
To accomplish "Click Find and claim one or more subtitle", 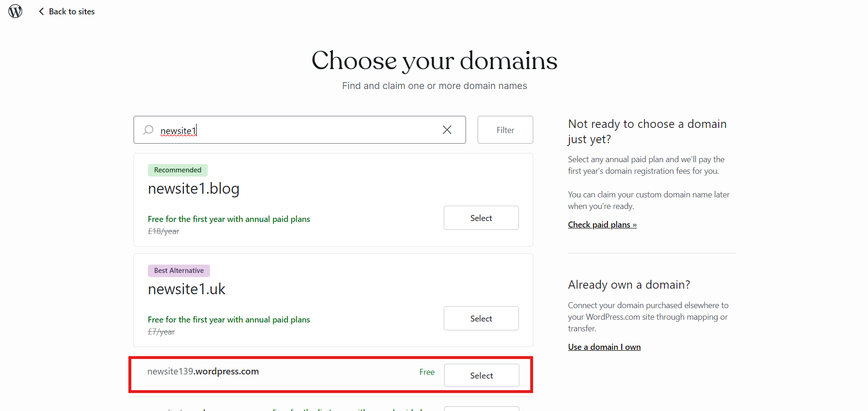I will pyautogui.click(x=434, y=86).
